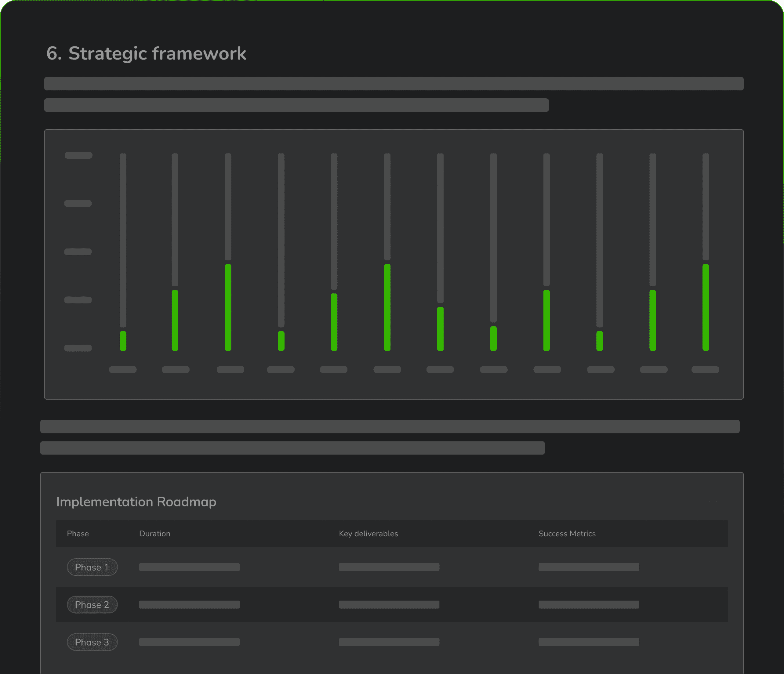This screenshot has height=674, width=784.
Task: Click the rightmost green chart bar
Action: point(705,307)
